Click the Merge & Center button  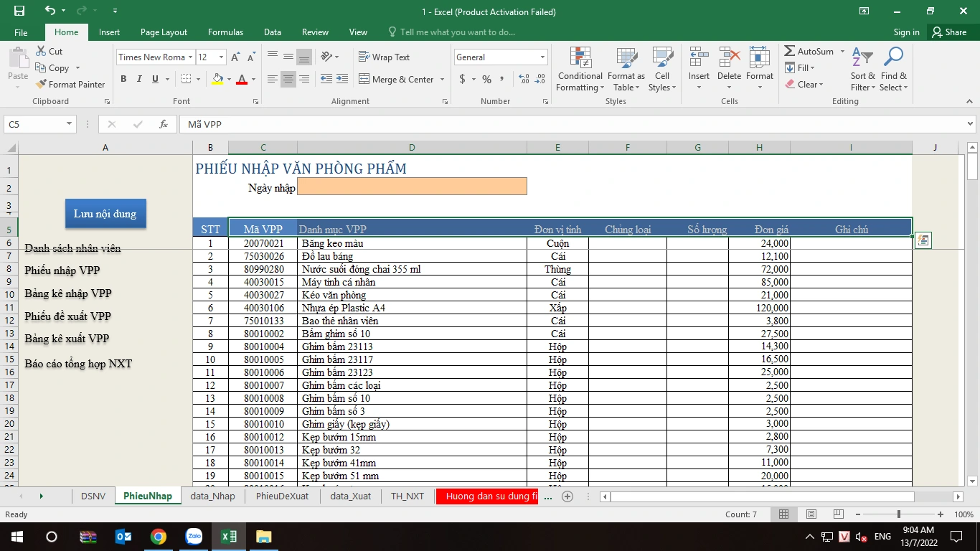point(396,79)
